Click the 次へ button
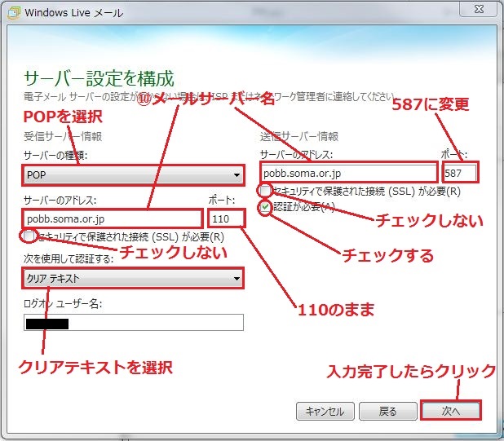Screen dimensions: 504x441 pyautogui.click(x=451, y=411)
